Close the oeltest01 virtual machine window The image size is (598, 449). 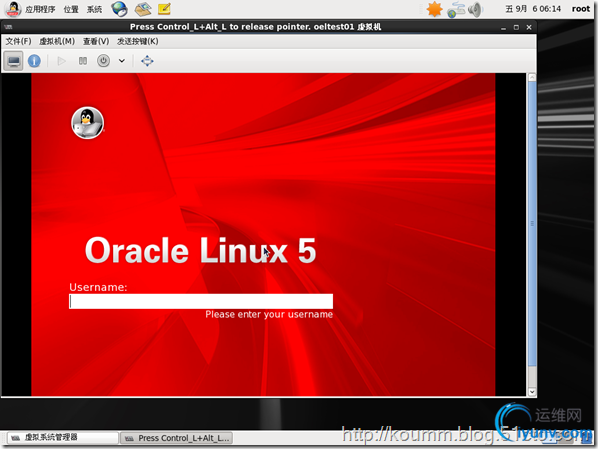pos(529,27)
